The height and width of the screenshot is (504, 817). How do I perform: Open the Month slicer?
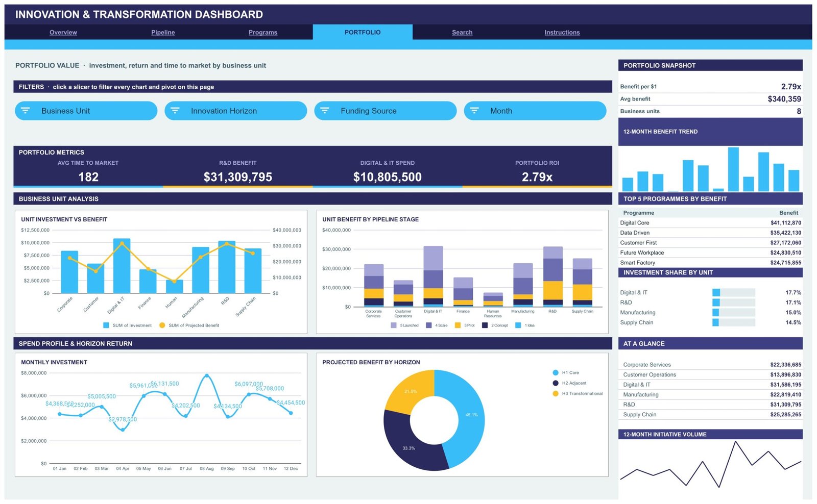click(535, 111)
